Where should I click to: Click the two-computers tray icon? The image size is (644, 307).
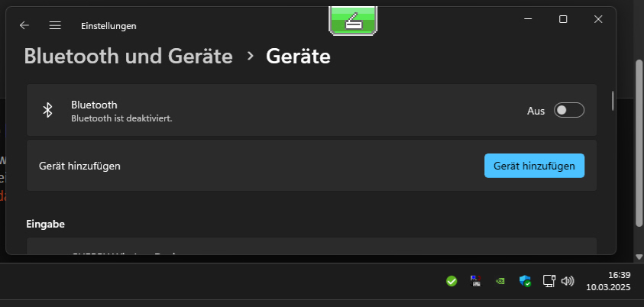coord(475,281)
